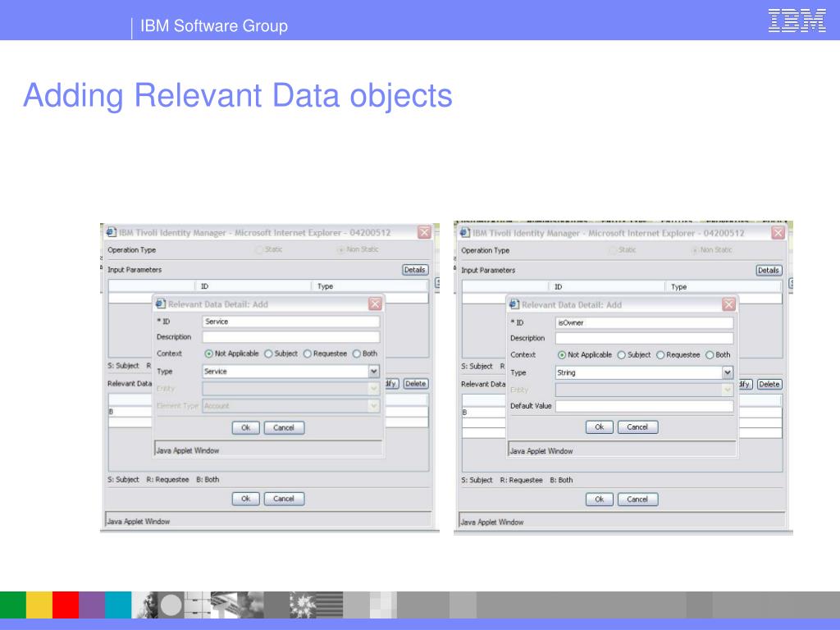Click Delete button in right Tivoli window
The image size is (840, 630).
click(769, 384)
